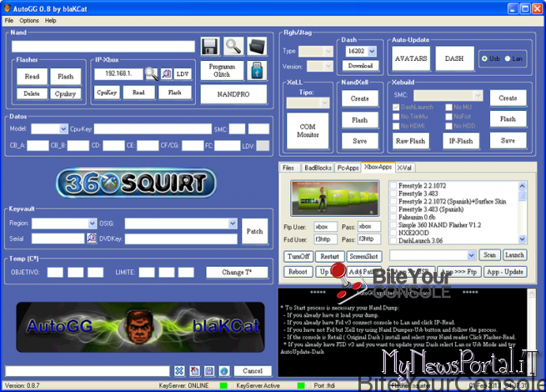Click the magnifier icon in IP-Xbox

point(152,74)
